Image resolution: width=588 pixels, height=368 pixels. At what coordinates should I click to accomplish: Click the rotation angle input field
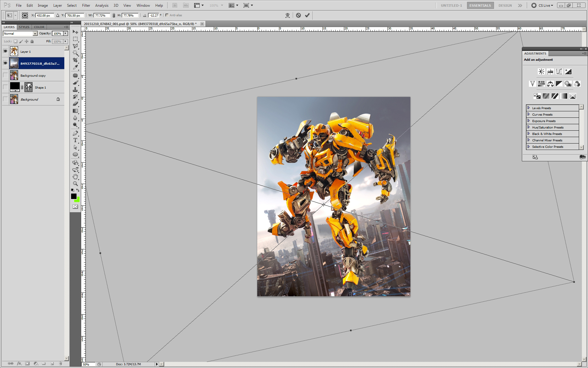[153, 15]
